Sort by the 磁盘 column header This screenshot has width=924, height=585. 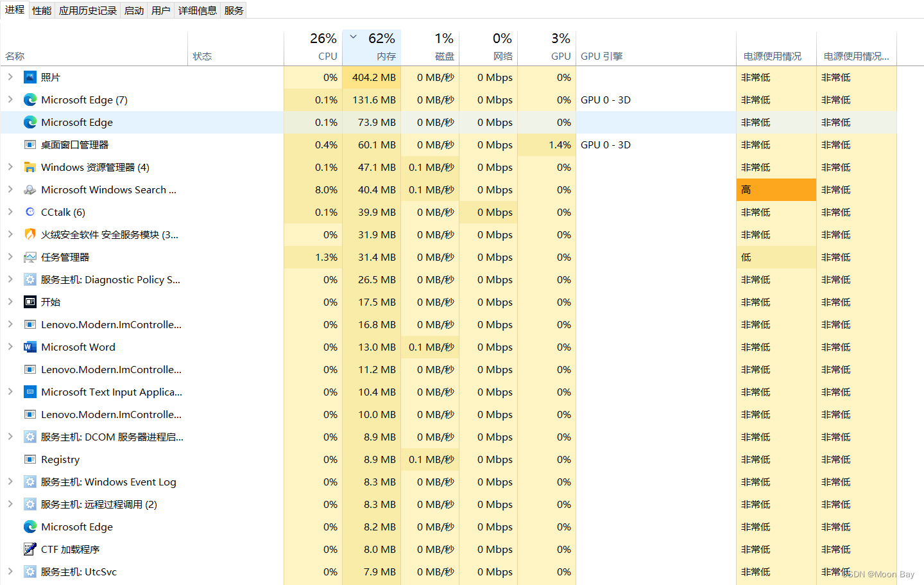pos(430,48)
